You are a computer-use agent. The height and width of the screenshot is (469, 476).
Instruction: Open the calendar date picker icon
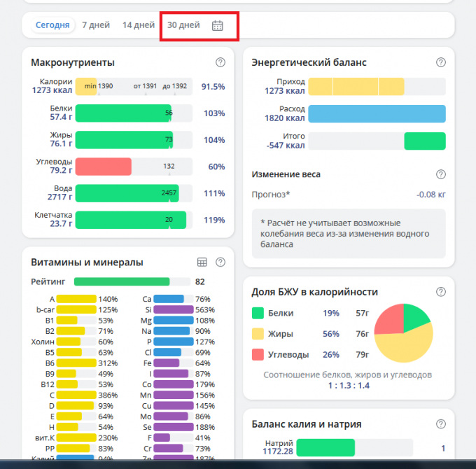tap(217, 26)
